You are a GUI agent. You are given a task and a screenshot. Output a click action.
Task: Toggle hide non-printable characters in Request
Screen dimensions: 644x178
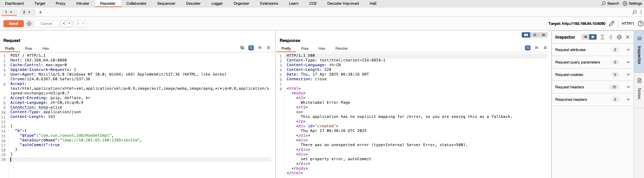pos(242,48)
